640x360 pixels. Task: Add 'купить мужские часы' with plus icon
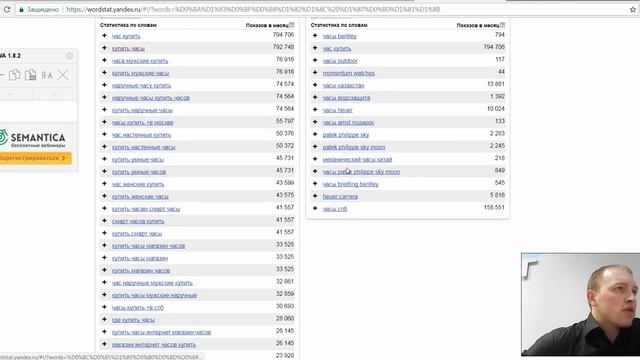pyautogui.click(x=104, y=73)
